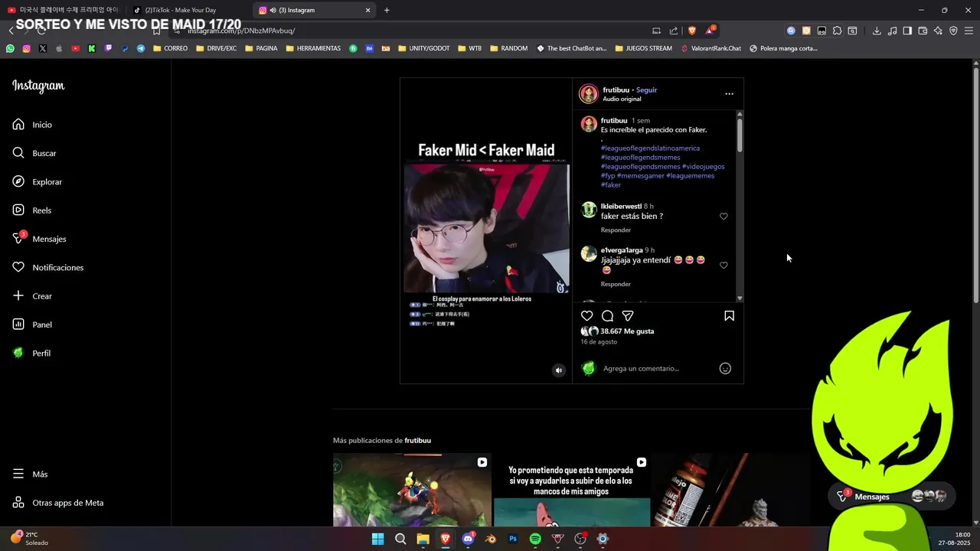Open the RANDOM bookmarks folder
This screenshot has height=551, width=980.
[x=508, y=48]
